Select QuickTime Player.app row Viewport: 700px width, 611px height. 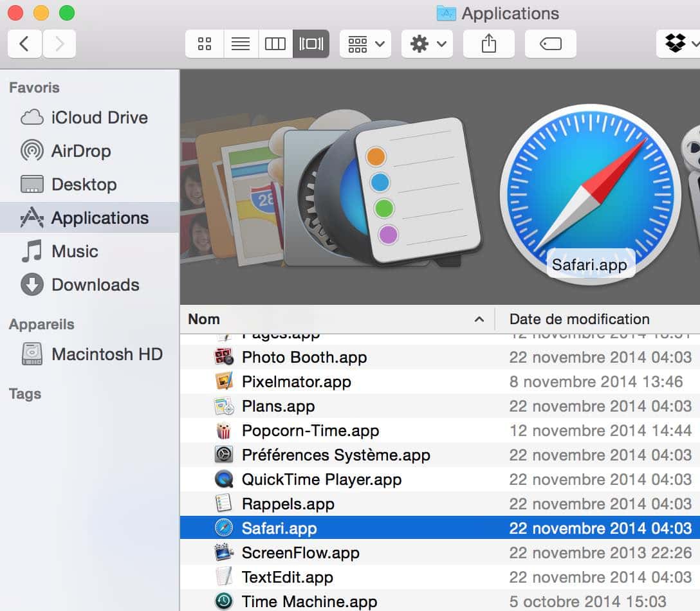[x=439, y=480]
